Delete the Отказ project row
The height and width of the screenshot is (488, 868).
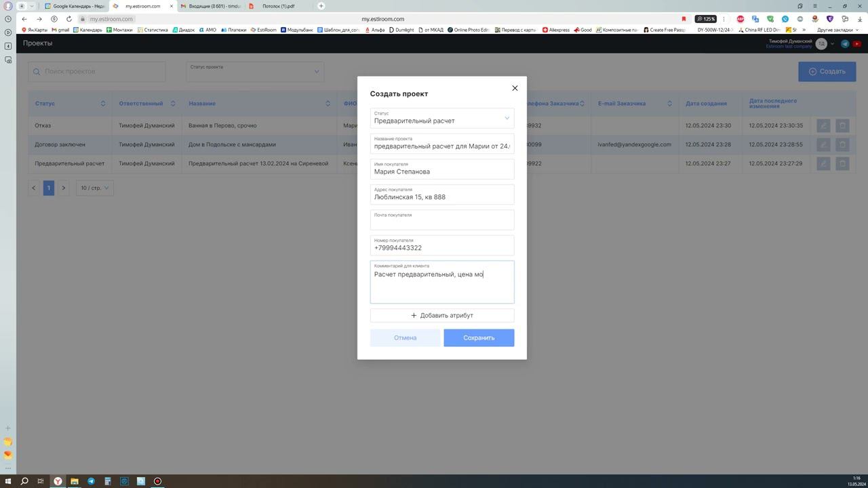[842, 125]
